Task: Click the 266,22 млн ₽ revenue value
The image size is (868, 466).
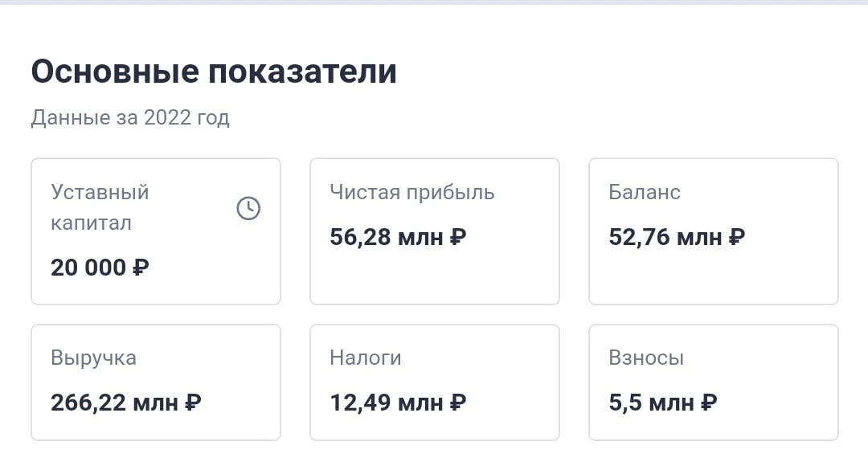Action: [x=125, y=403]
